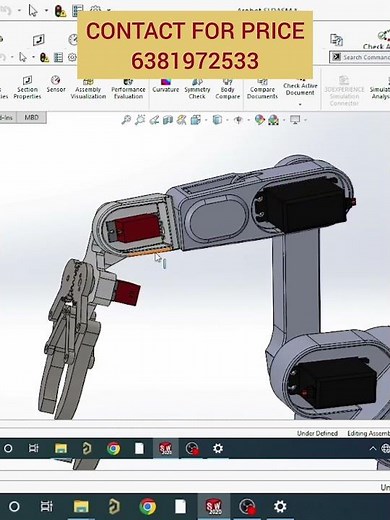Open View Settings monitor icon

pyautogui.click(x=295, y=120)
